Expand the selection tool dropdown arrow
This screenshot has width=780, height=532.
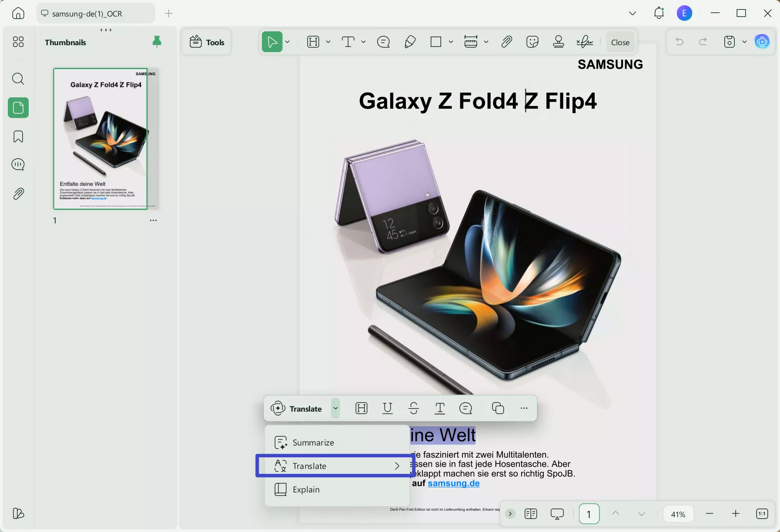[288, 42]
